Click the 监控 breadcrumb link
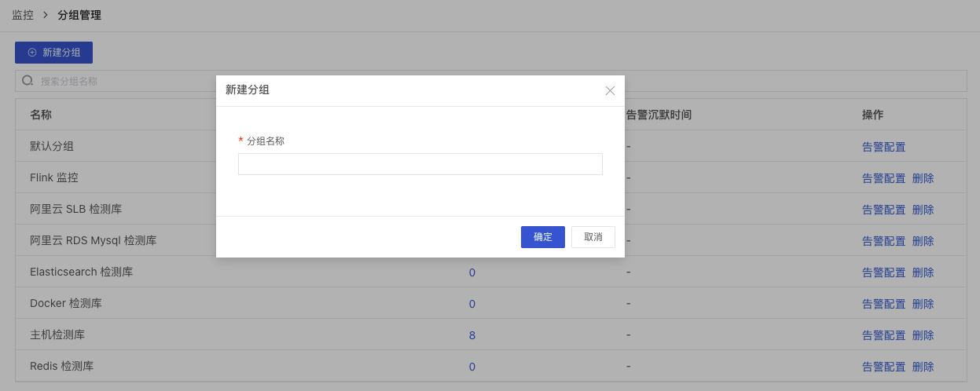 (23, 15)
